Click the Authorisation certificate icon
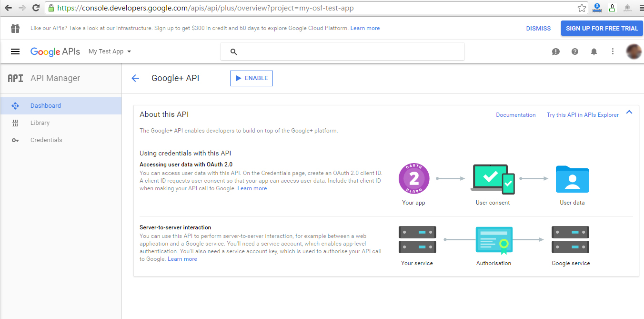 [494, 240]
